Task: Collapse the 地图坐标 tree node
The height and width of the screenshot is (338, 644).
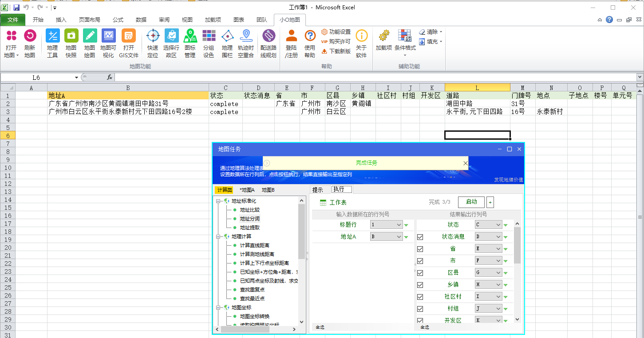Action: click(x=218, y=307)
